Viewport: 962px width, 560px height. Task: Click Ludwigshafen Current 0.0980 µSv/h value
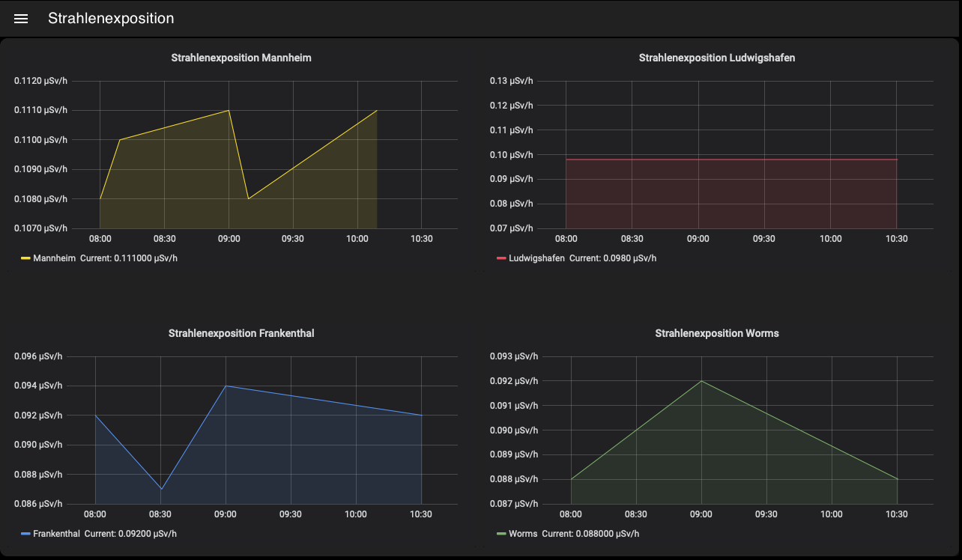[613, 258]
